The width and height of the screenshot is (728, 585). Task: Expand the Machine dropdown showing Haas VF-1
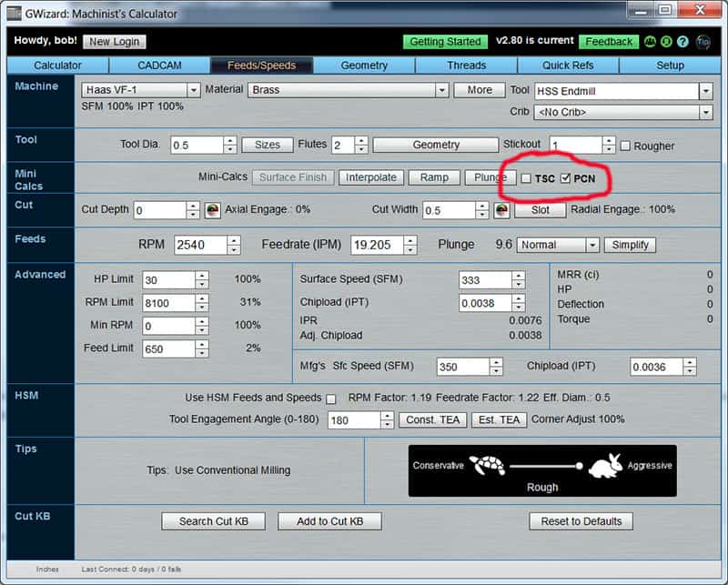194,90
